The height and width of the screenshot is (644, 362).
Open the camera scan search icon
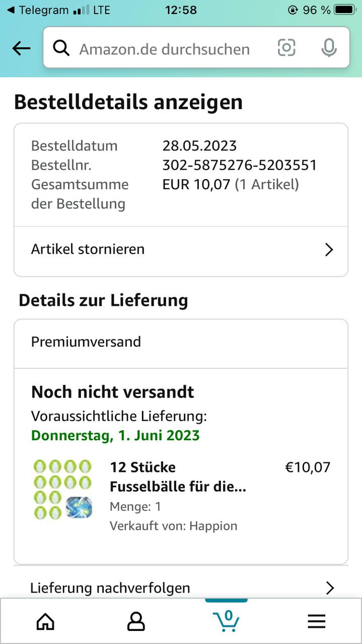(x=286, y=48)
